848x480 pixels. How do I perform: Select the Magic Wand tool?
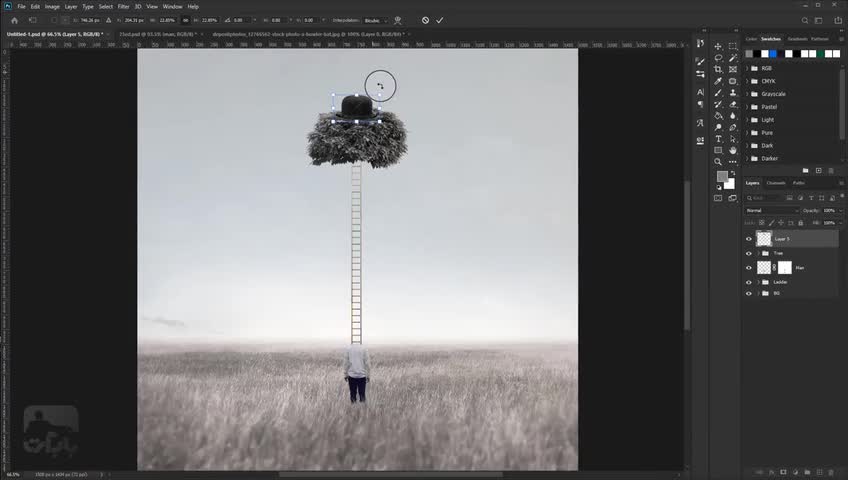click(x=733, y=58)
